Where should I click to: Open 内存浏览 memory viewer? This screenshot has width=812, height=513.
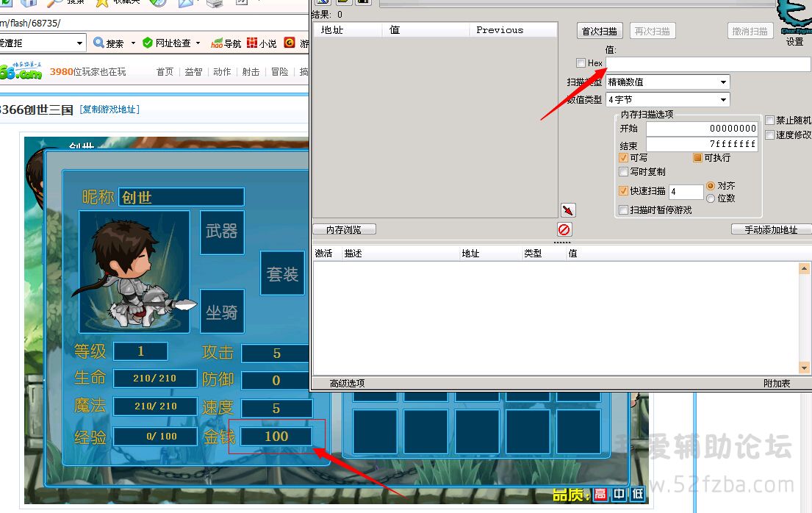coord(345,229)
